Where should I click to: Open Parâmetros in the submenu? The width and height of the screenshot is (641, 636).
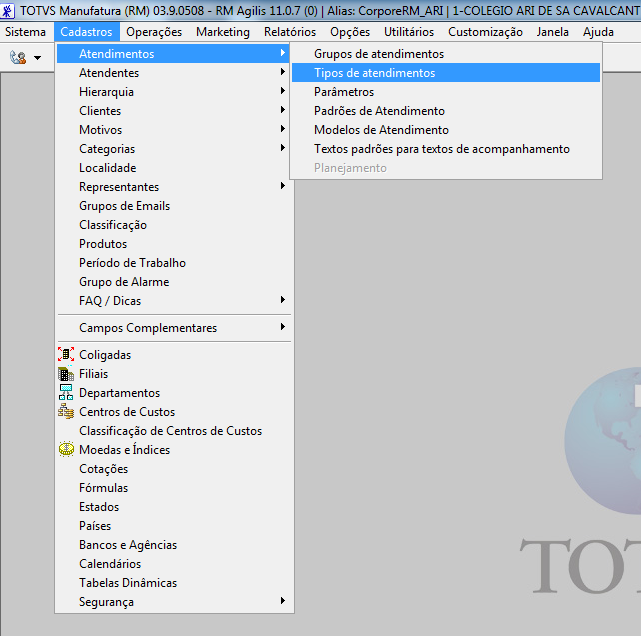tap(446, 92)
